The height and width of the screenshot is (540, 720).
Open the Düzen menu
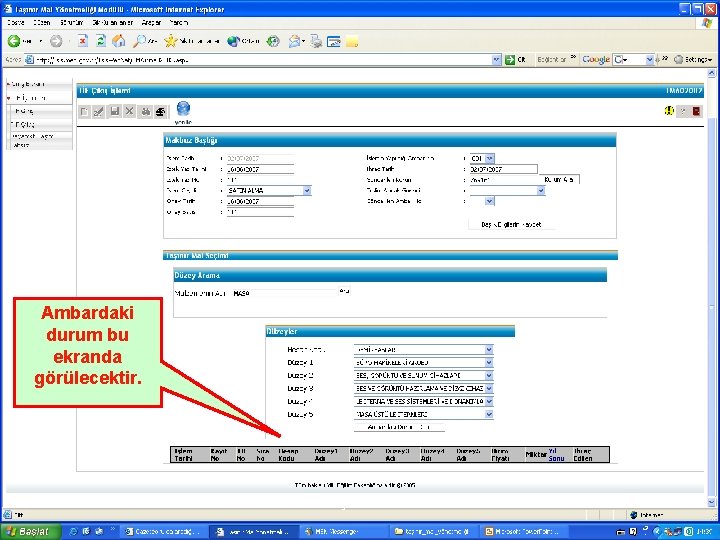tap(42, 22)
